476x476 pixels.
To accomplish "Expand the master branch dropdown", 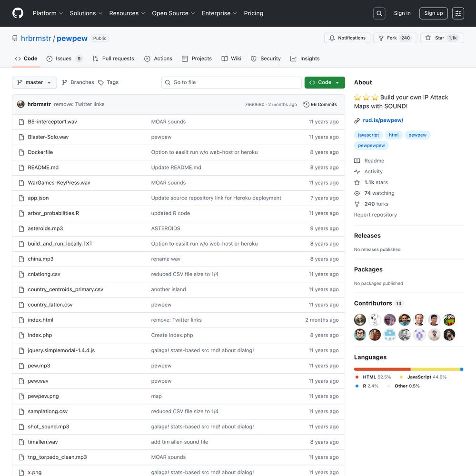I will tap(34, 82).
